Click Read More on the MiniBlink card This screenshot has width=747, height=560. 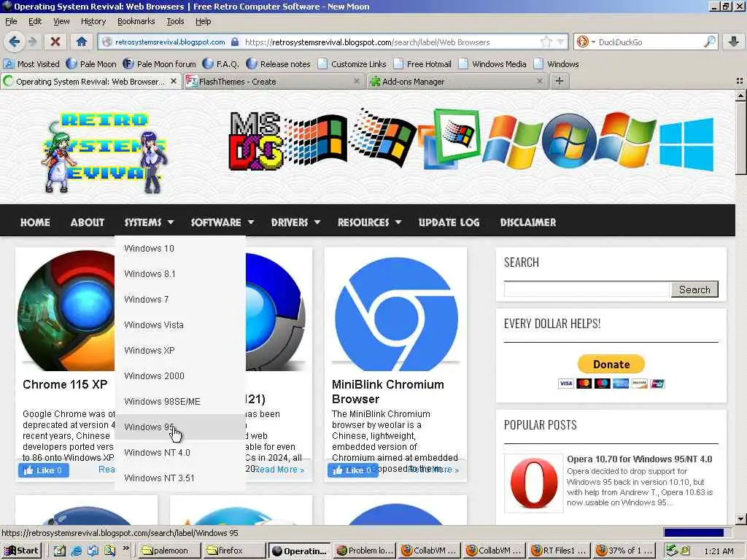tap(433, 470)
